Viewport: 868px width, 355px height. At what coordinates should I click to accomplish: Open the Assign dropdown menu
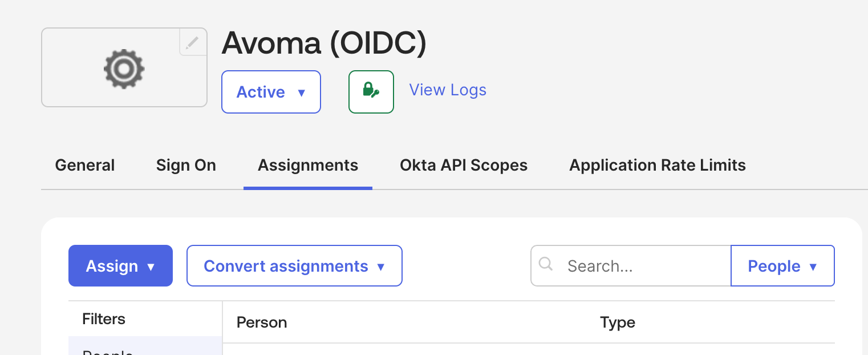(120, 265)
